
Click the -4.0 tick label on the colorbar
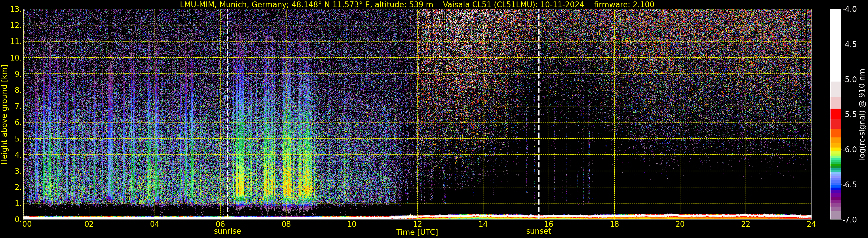click(849, 10)
